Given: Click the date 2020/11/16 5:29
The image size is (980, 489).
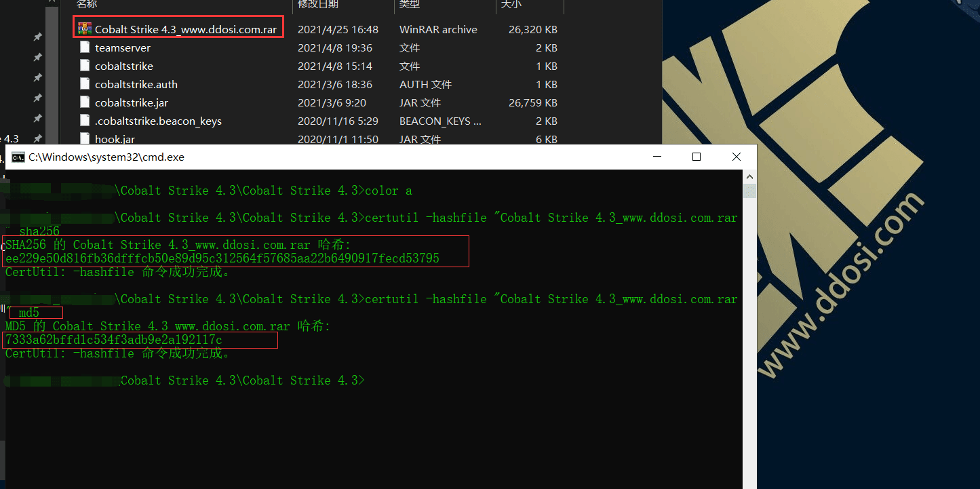Looking at the screenshot, I should (x=338, y=121).
